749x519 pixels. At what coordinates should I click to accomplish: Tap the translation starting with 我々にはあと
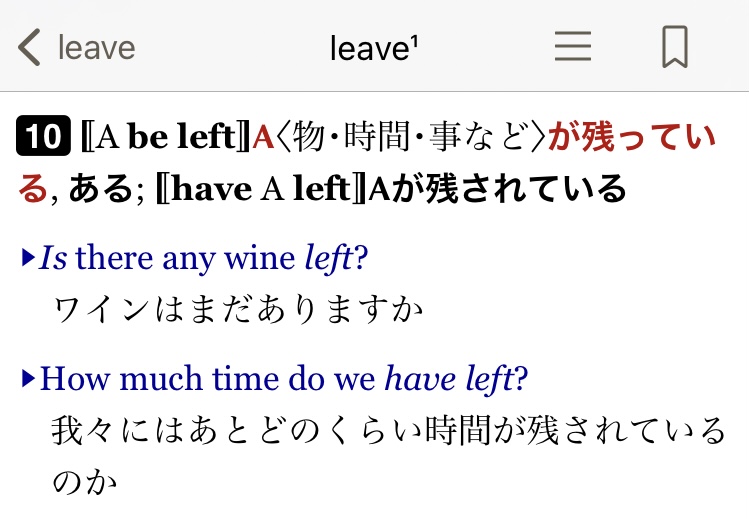[x=387, y=431]
